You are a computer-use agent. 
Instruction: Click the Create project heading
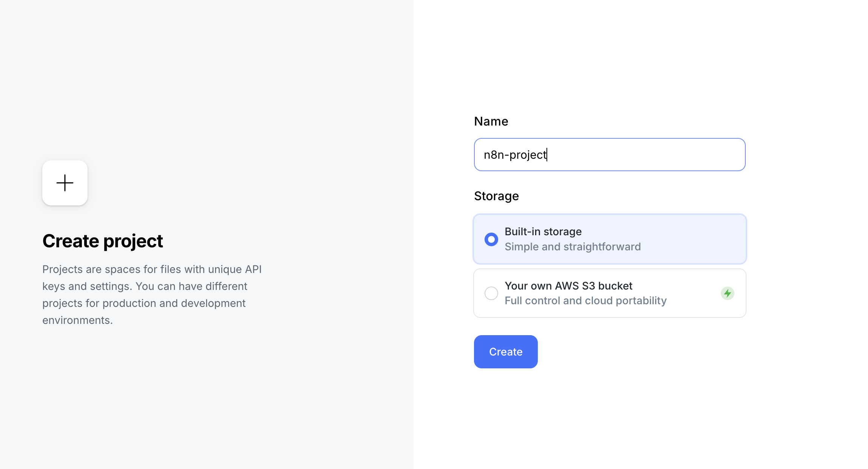(x=103, y=241)
